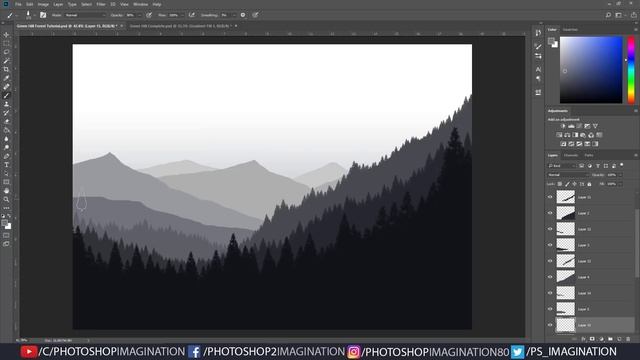The image size is (640, 360).
Task: Hide Layer 14 using its eye icon
Action: pyautogui.click(x=550, y=293)
